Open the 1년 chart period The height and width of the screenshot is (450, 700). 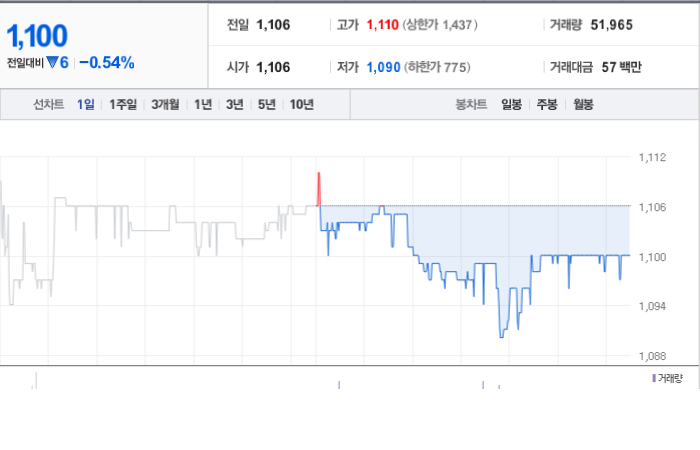[x=203, y=104]
